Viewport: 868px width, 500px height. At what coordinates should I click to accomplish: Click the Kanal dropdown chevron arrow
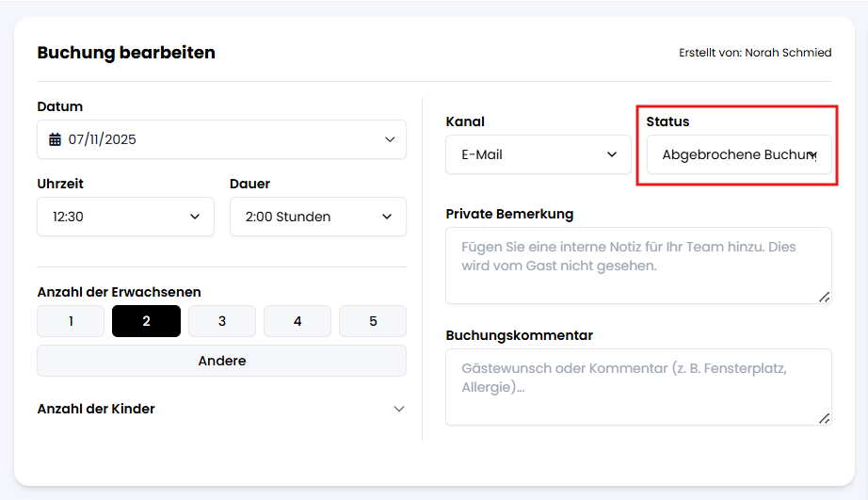point(613,154)
